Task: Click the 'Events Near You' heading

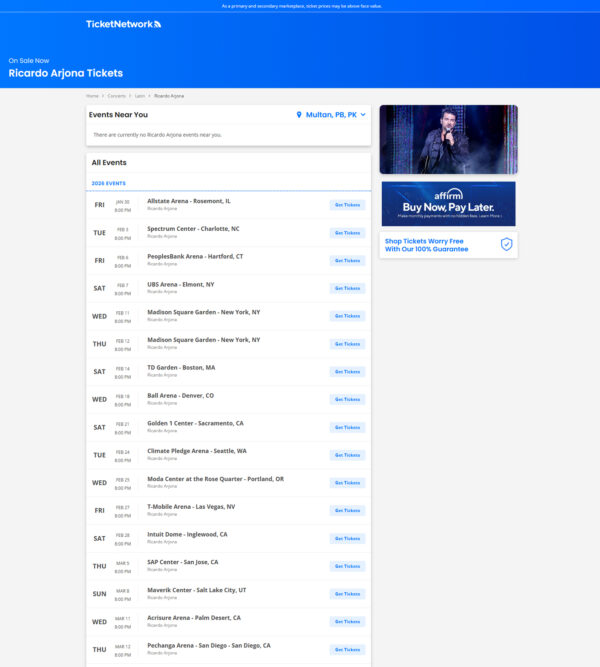Action: click(118, 115)
